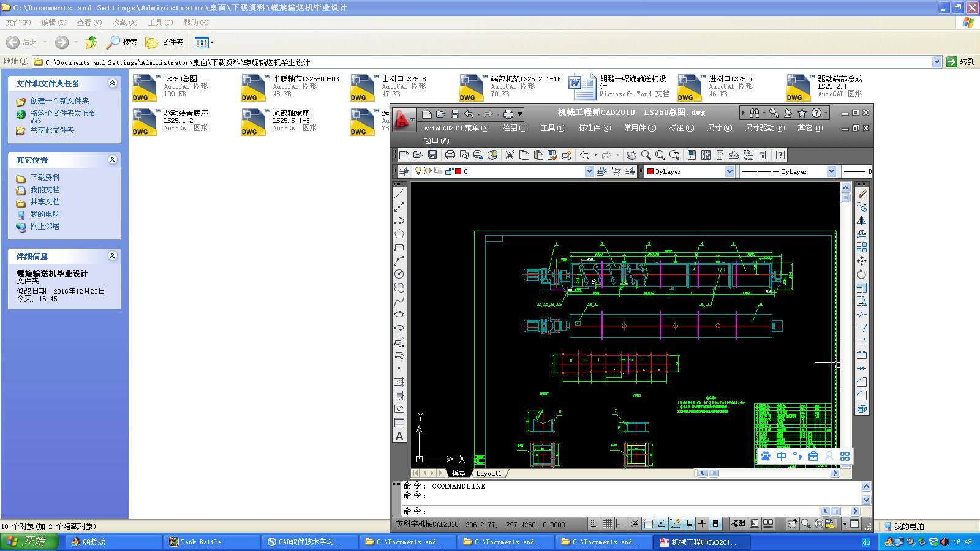Toggle grid display in status bar
This screenshot has width=980, height=551.
pos(607,524)
